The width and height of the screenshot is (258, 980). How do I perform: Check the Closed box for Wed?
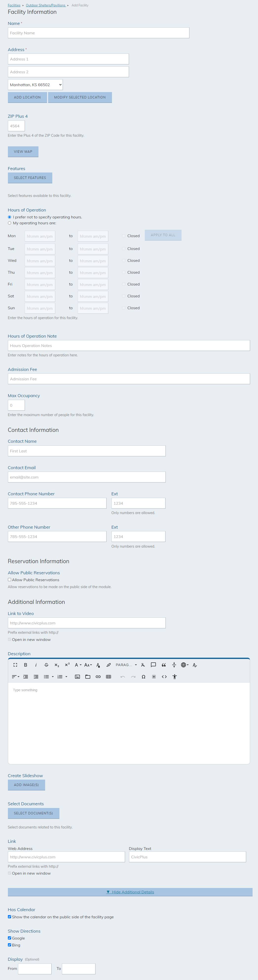pyautogui.click(x=124, y=261)
